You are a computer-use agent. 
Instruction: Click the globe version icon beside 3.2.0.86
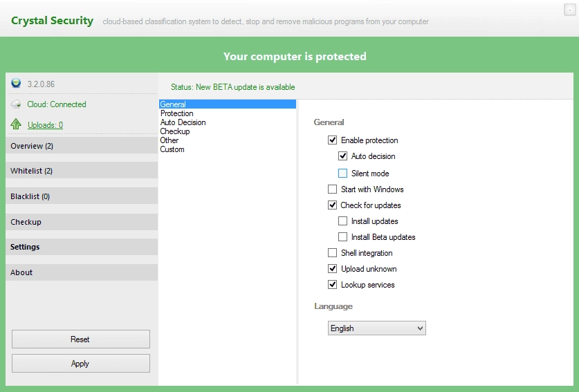point(16,83)
